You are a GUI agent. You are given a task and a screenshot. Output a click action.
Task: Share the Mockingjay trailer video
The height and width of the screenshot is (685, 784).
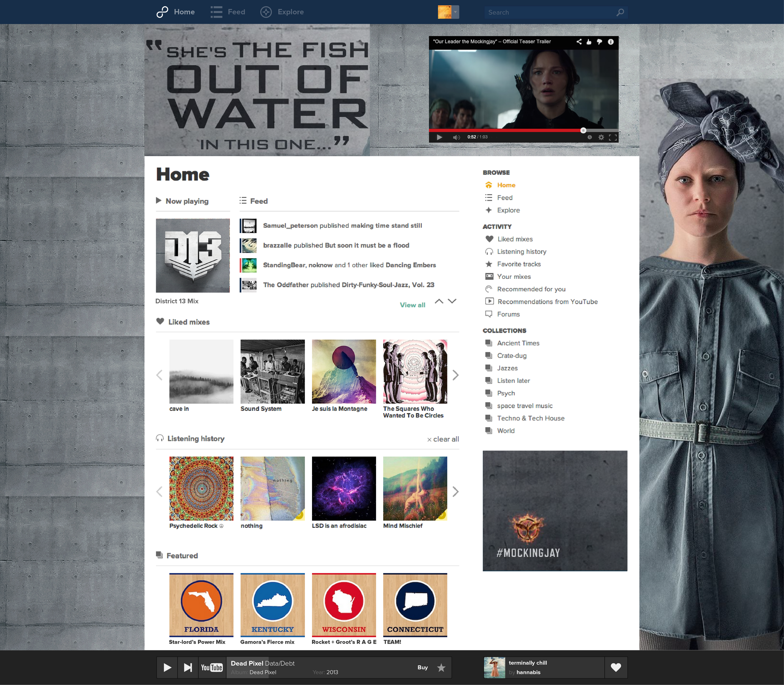pos(579,42)
